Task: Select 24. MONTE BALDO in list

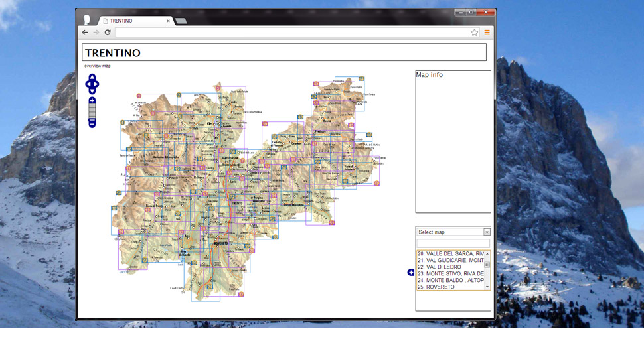Action: click(x=451, y=280)
